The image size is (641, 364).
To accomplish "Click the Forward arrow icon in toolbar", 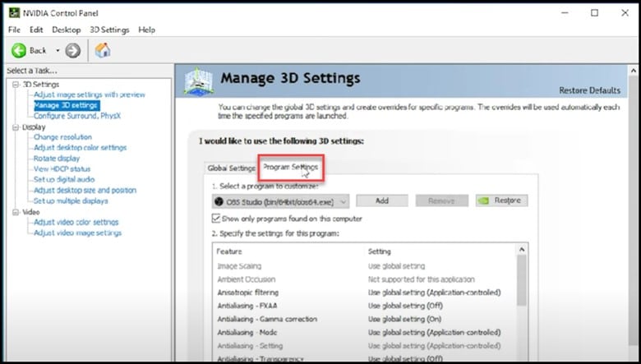I will [x=73, y=50].
